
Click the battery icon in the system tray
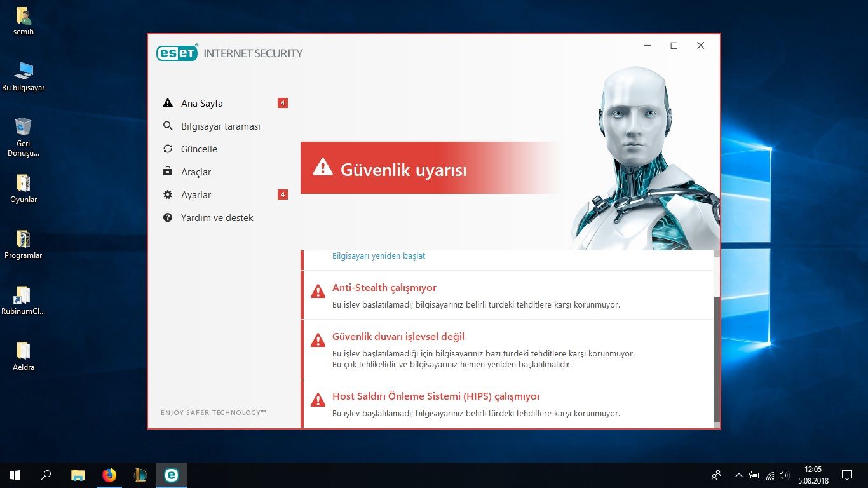pyautogui.click(x=754, y=475)
